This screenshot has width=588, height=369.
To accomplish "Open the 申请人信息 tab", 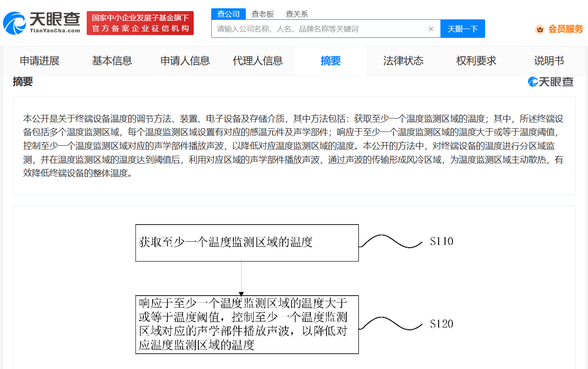I will pyautogui.click(x=185, y=61).
